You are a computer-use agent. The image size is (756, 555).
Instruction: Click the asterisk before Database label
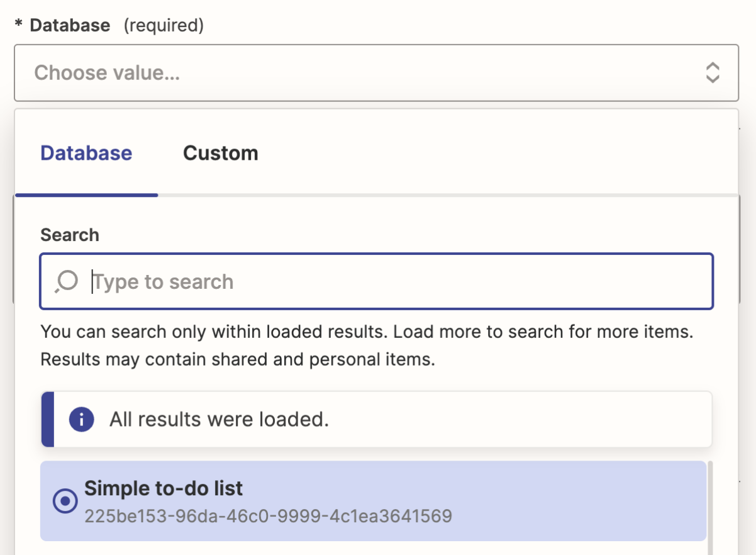tap(19, 25)
